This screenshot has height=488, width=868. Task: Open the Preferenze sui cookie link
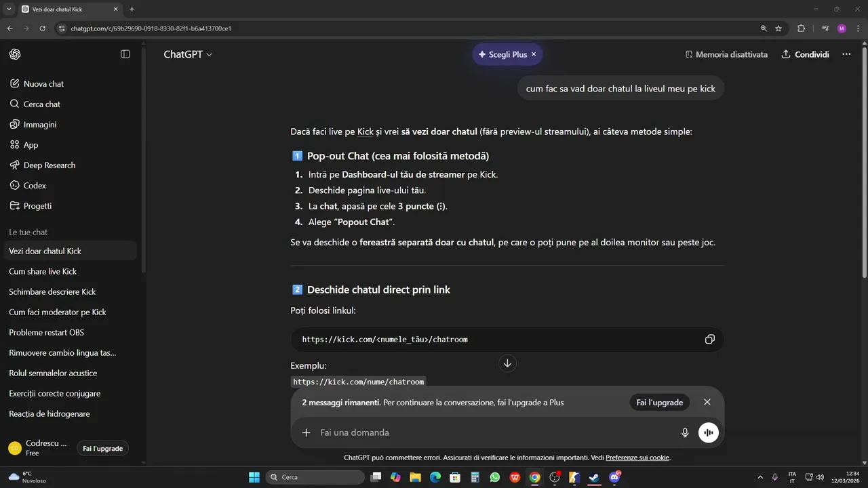point(637,457)
